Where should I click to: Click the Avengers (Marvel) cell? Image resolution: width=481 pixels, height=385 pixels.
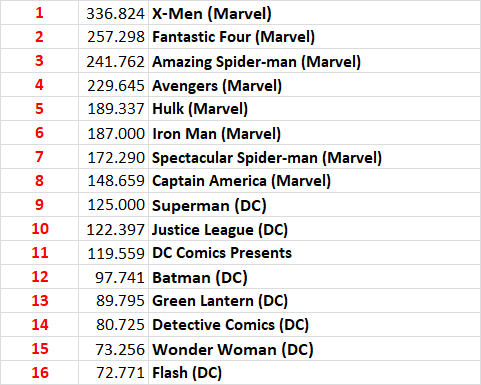314,85
